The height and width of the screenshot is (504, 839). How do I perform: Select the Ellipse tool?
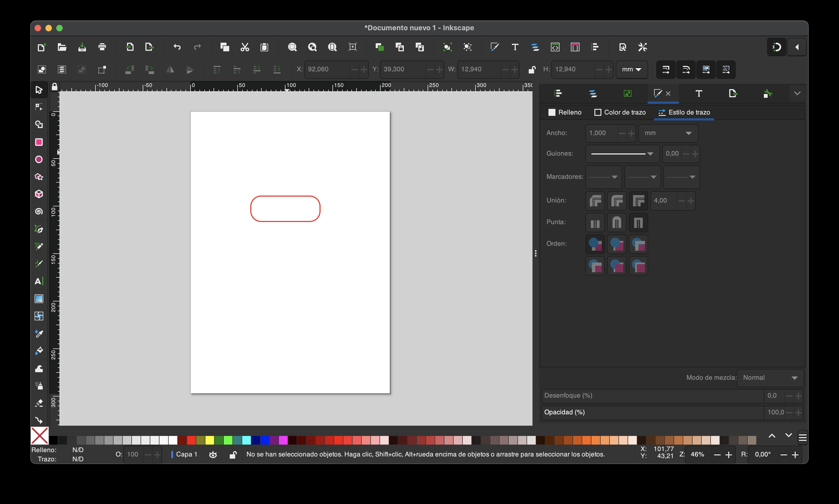[39, 159]
